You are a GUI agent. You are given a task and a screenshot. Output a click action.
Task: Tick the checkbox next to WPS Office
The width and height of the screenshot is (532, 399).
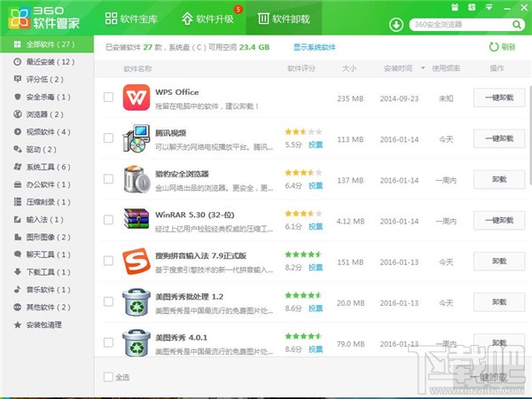[x=108, y=97]
